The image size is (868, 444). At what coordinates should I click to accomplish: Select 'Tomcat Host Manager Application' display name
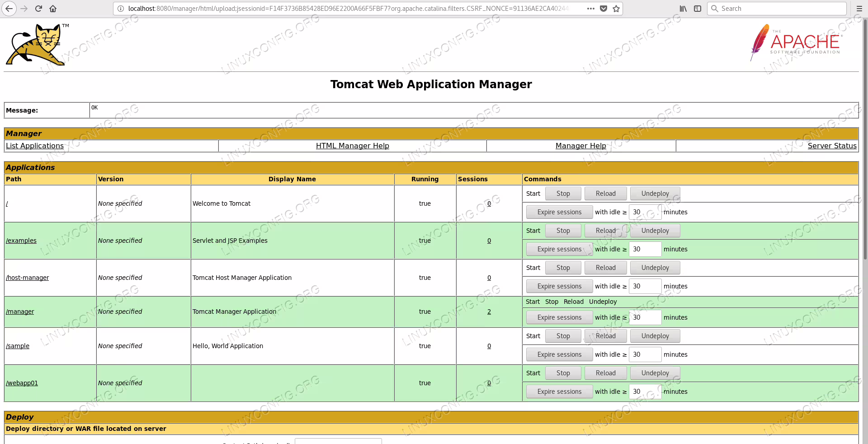click(x=242, y=278)
